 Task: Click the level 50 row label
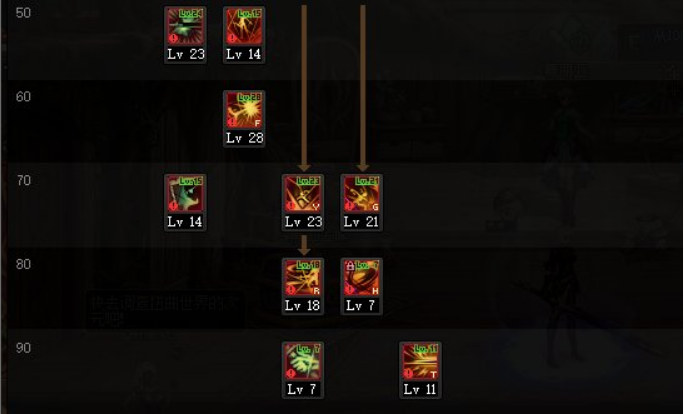pyautogui.click(x=23, y=13)
